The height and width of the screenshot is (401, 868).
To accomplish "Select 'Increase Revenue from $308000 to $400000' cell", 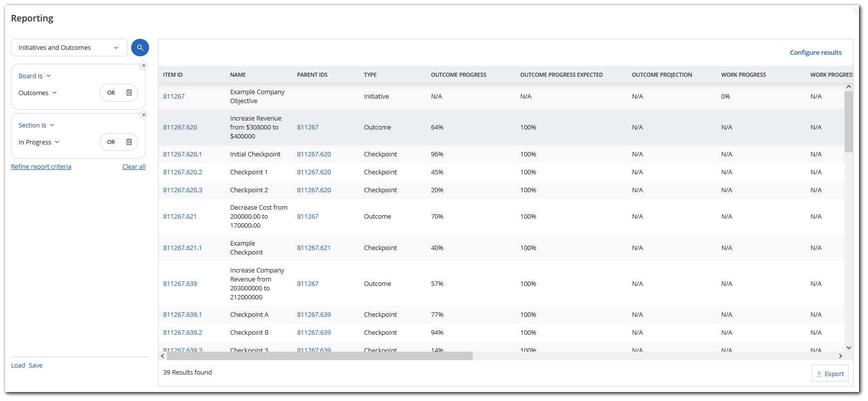I will (256, 128).
